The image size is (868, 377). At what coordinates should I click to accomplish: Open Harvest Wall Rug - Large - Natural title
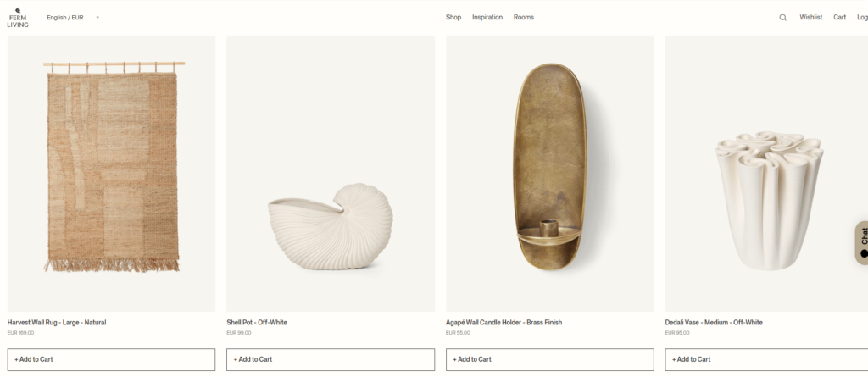pos(57,323)
